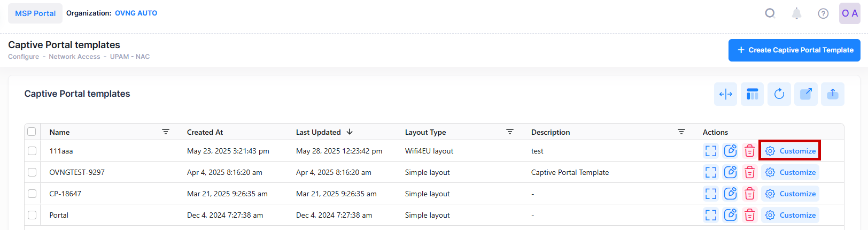Image resolution: width=868 pixels, height=230 pixels.
Task: Click the search magnifier icon in header
Action: [x=770, y=13]
